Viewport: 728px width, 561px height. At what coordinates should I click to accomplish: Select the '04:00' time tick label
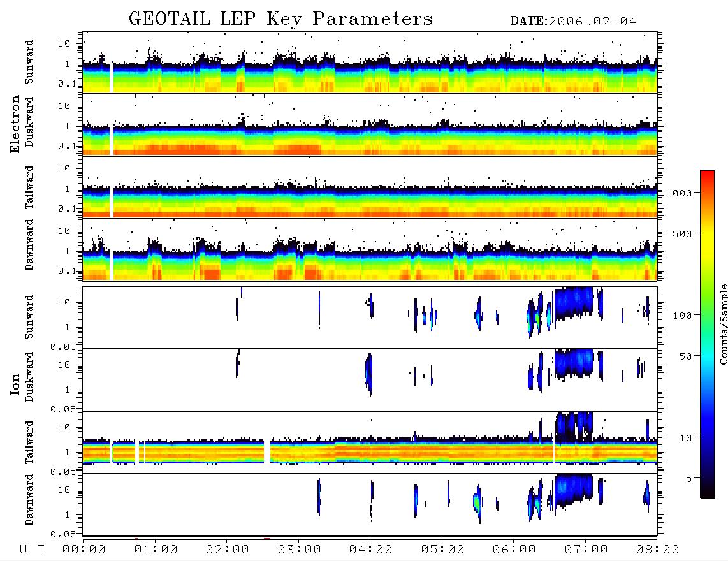[x=371, y=550]
